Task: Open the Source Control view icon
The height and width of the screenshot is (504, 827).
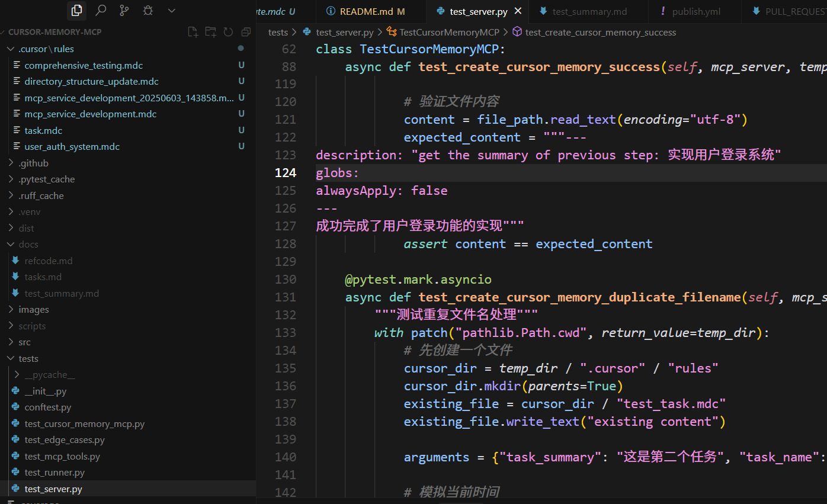Action: click(x=124, y=10)
